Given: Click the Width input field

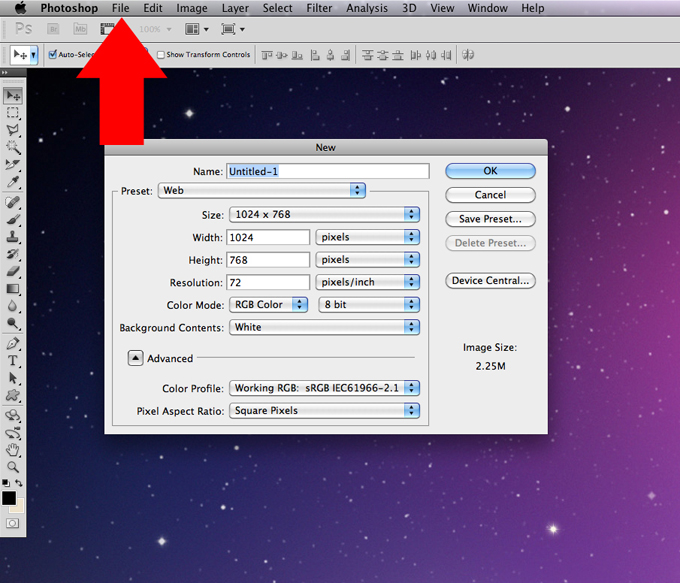Looking at the screenshot, I should (x=268, y=237).
